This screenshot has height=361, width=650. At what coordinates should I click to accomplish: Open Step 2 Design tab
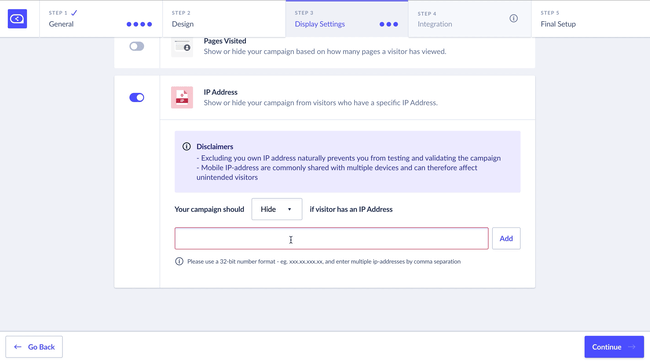point(224,19)
